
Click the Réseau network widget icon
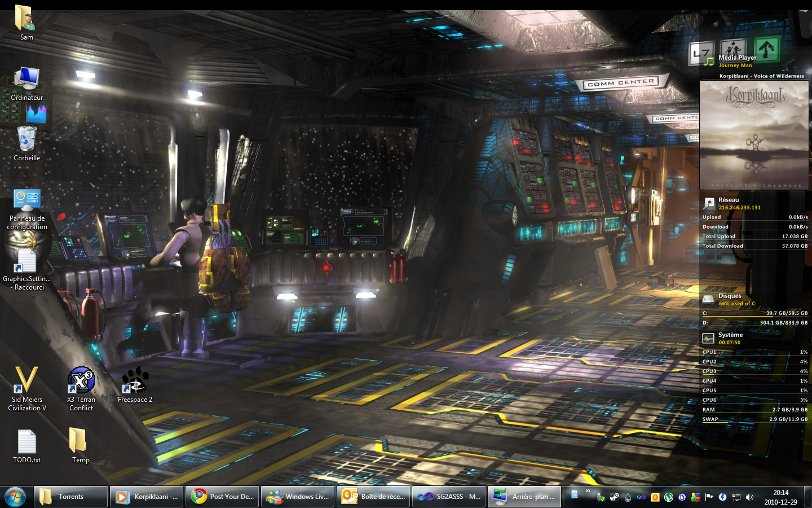click(709, 203)
